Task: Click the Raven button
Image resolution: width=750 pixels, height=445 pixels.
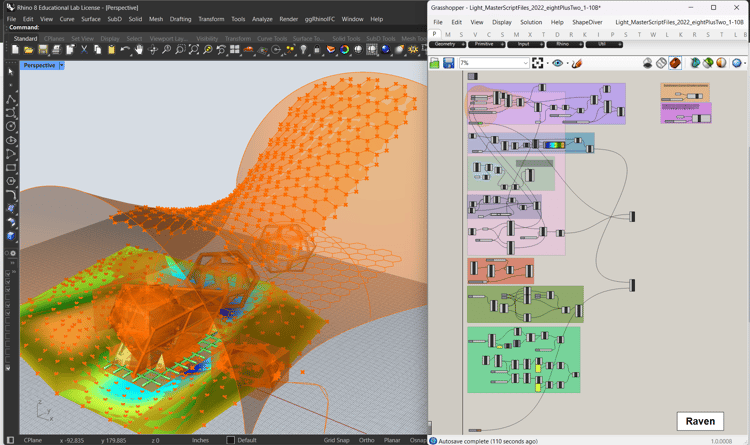Action: click(x=700, y=421)
